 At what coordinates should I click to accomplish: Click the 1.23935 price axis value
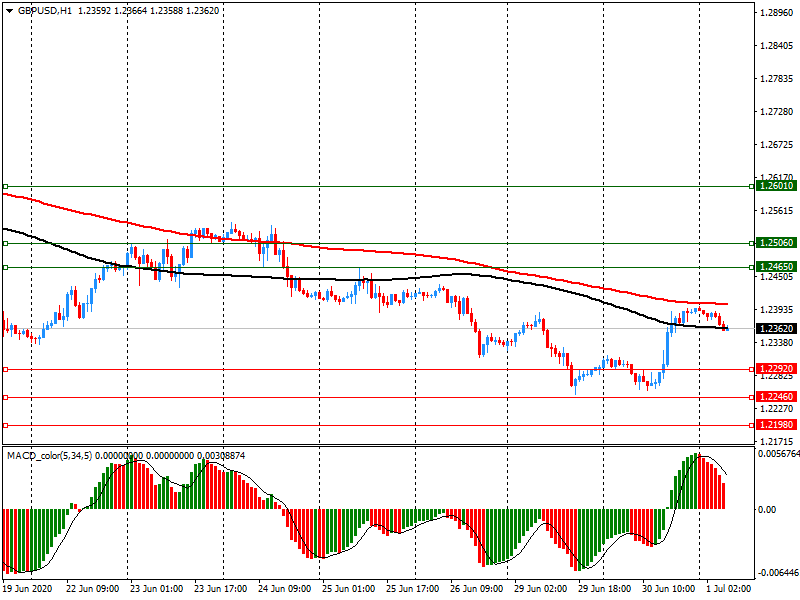click(x=777, y=310)
